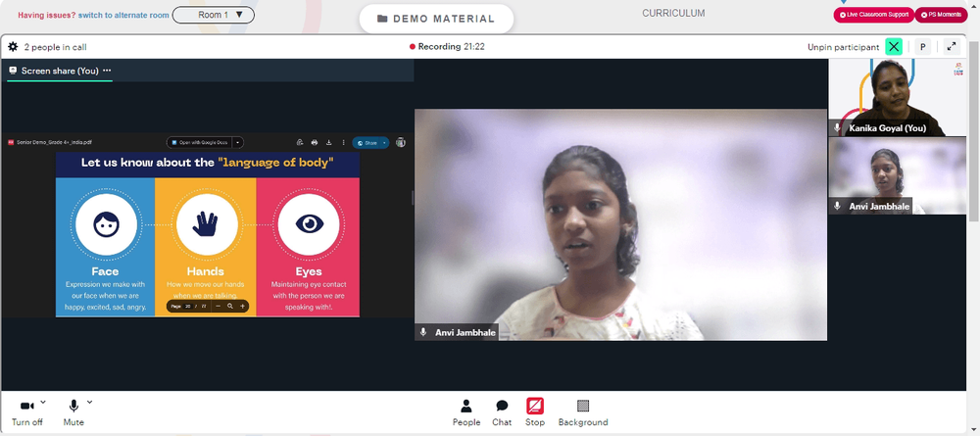Select the Screen share (You) tab
The height and width of the screenshot is (436, 980).
pos(60,71)
